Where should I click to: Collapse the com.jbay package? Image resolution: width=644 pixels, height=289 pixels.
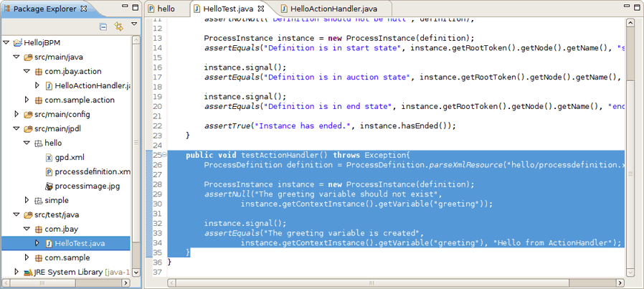coord(27,229)
